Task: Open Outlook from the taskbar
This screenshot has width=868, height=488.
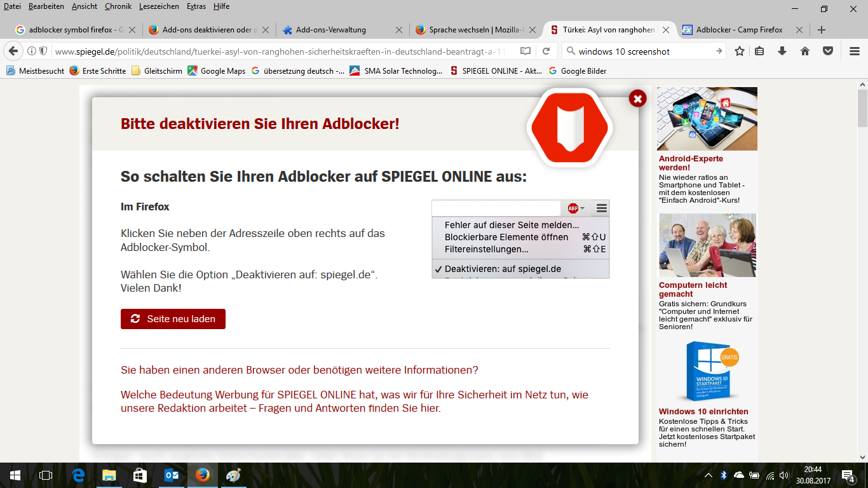Action: click(x=172, y=475)
